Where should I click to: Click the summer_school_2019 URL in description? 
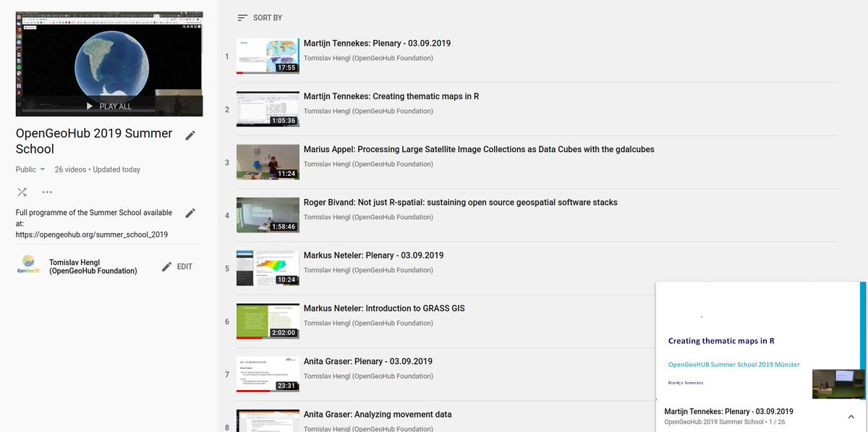click(92, 234)
